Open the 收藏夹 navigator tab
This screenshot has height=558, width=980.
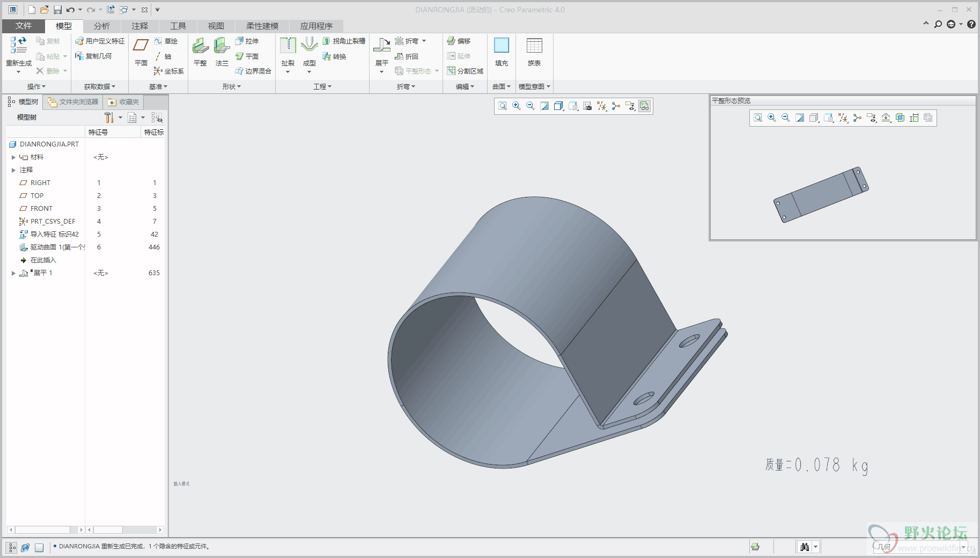click(123, 102)
